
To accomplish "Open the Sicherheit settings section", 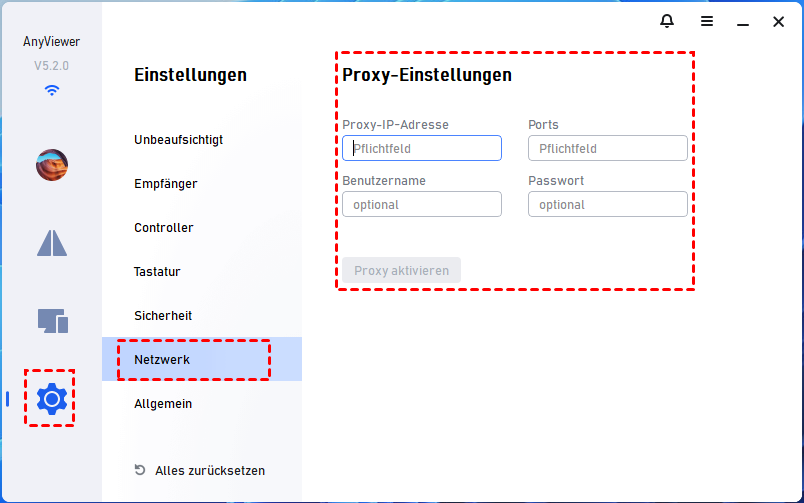I will tap(163, 316).
